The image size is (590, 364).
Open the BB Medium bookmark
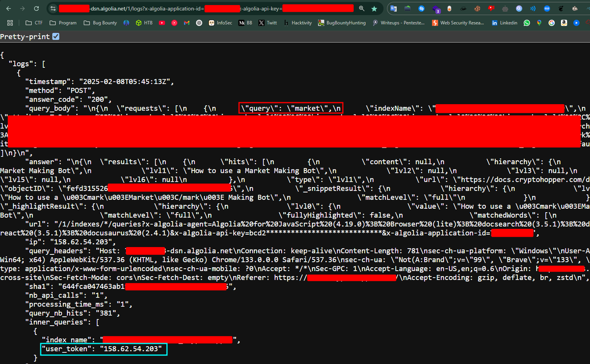point(246,23)
